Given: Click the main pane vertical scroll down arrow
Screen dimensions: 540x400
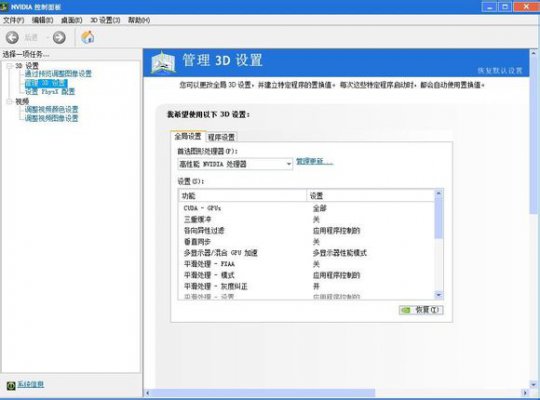Looking at the screenshot, I should click(534, 384).
